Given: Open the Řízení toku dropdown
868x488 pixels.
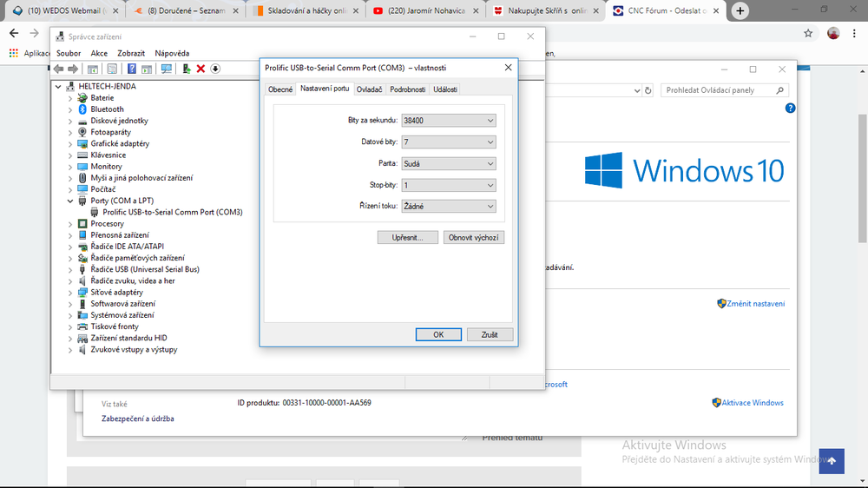Looking at the screenshot, I should pos(449,207).
